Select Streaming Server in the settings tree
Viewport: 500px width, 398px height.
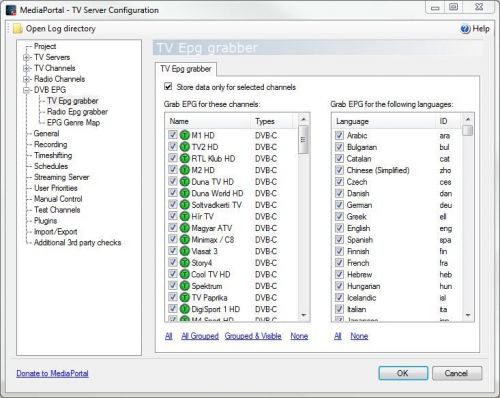62,177
